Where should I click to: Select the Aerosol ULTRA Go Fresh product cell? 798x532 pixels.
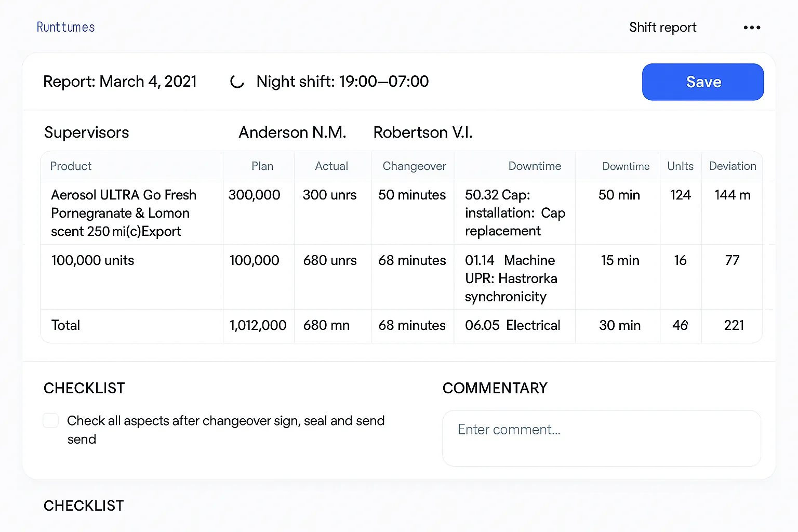click(x=124, y=212)
